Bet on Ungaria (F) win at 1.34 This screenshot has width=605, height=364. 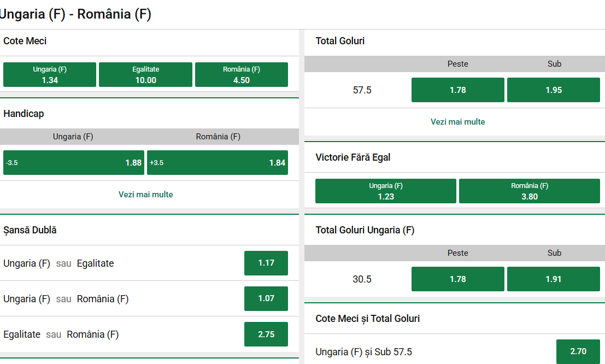(x=50, y=75)
